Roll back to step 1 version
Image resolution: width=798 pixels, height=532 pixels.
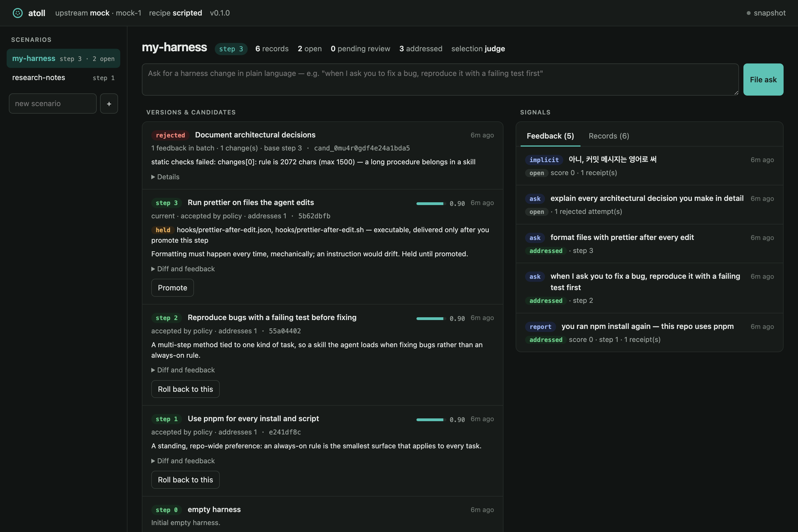click(x=185, y=480)
